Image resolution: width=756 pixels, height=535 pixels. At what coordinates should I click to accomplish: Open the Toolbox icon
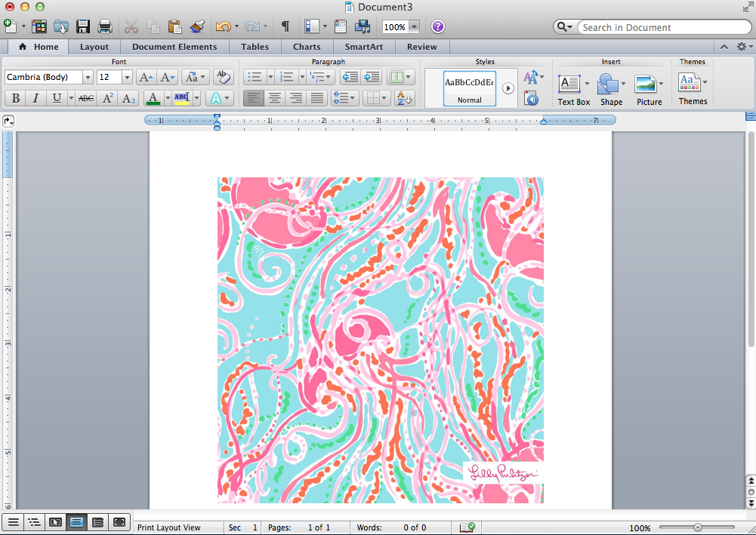pos(341,26)
